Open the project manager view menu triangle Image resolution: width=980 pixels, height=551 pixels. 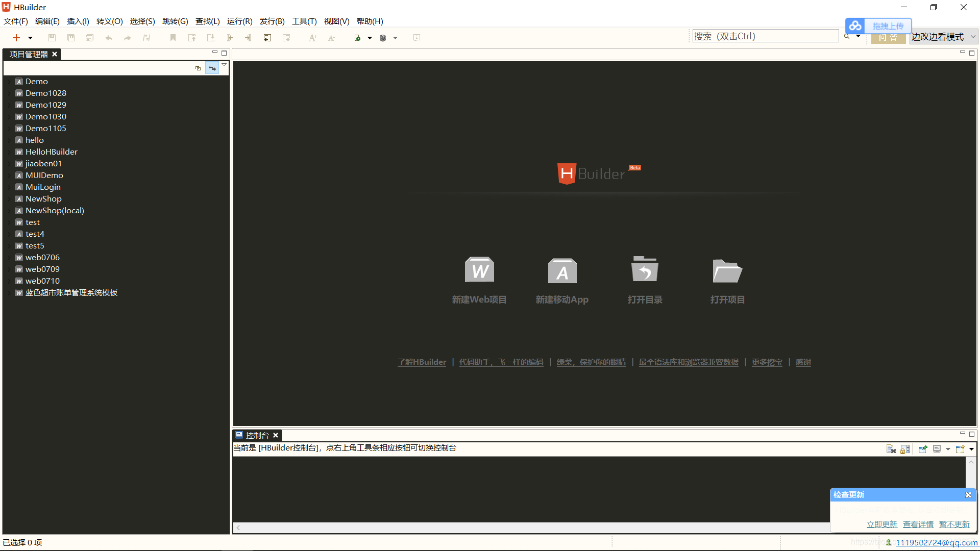pos(224,65)
